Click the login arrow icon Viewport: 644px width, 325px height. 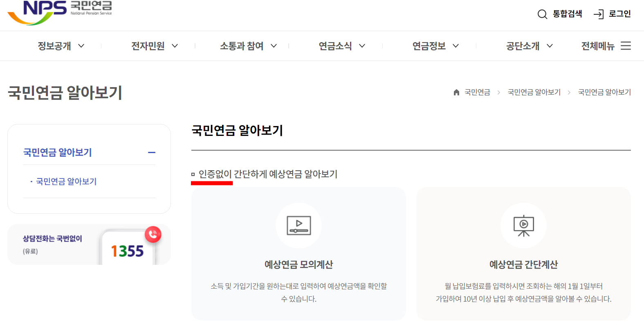599,14
